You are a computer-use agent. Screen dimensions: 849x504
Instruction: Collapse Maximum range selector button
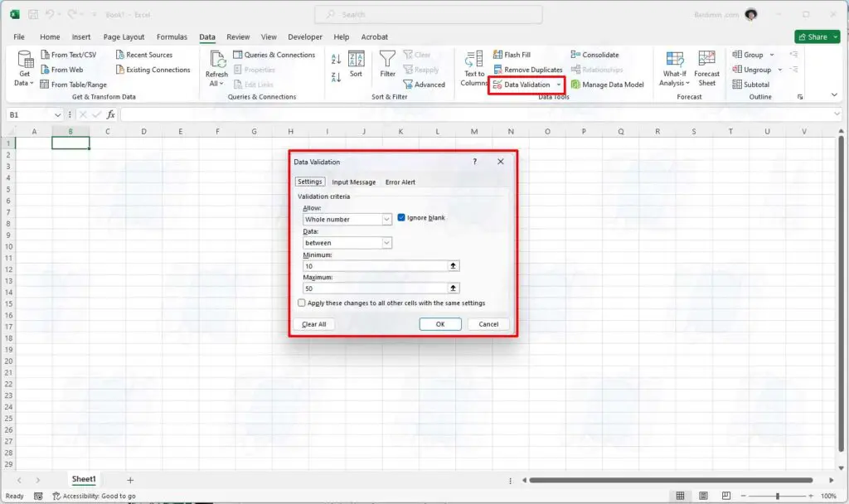tap(454, 288)
